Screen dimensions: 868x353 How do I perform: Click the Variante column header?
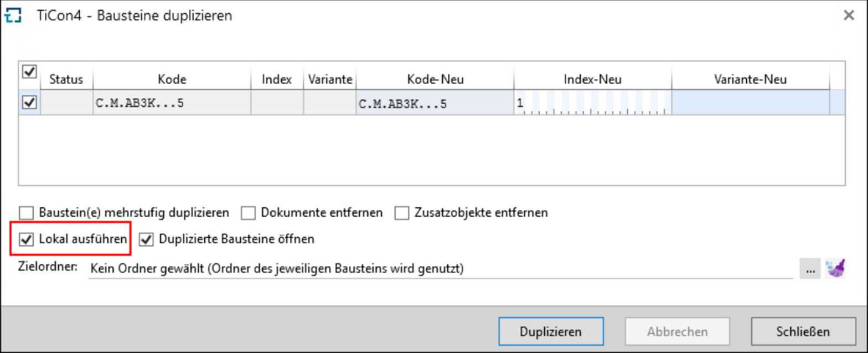pos(330,79)
